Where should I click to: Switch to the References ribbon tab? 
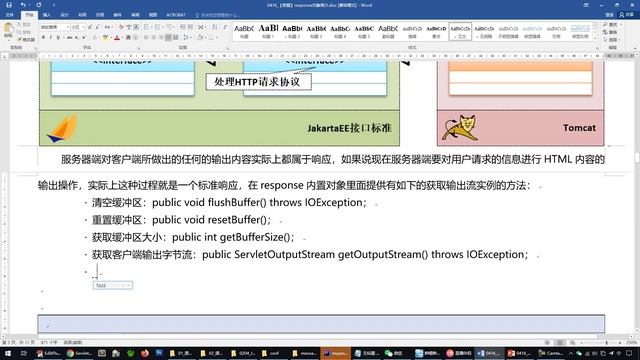point(100,15)
